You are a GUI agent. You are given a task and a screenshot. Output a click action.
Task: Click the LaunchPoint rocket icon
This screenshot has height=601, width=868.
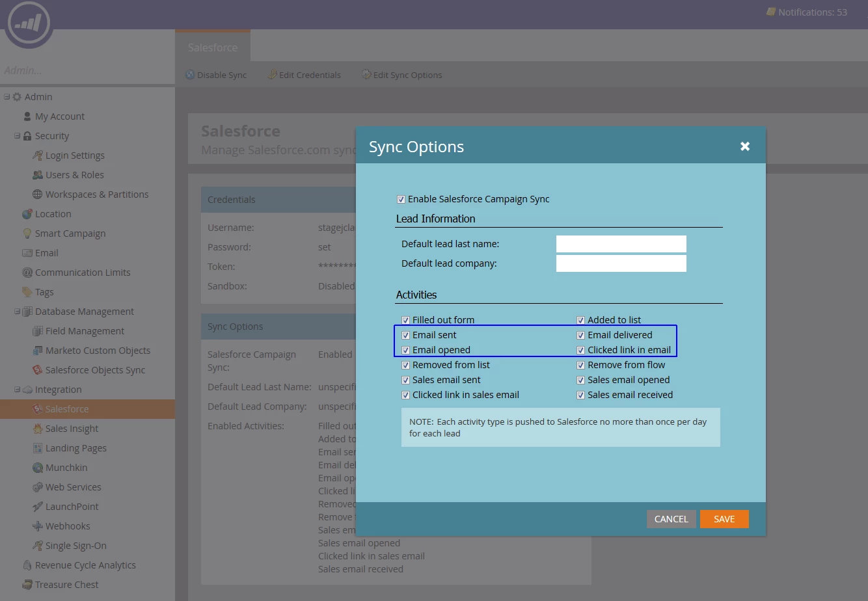[38, 507]
